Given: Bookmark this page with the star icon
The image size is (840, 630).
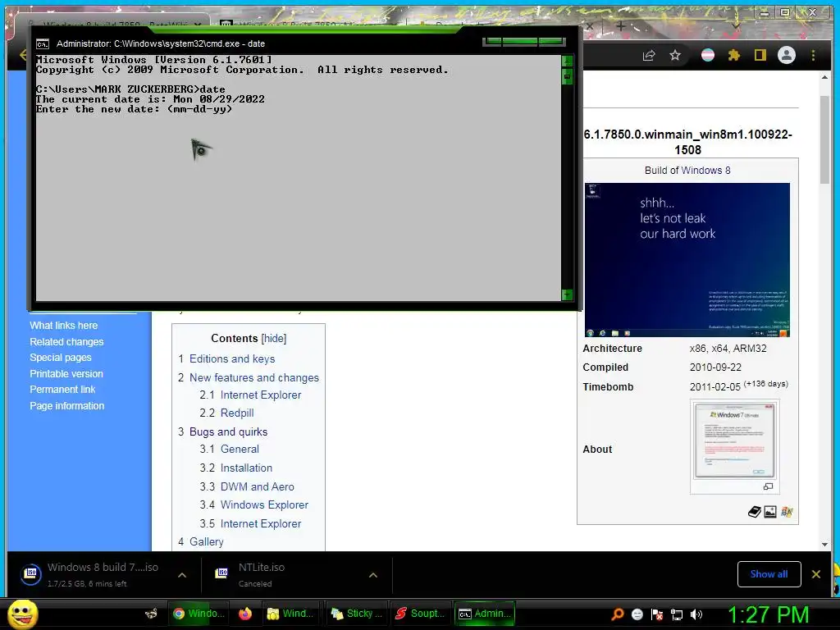Looking at the screenshot, I should pos(675,55).
